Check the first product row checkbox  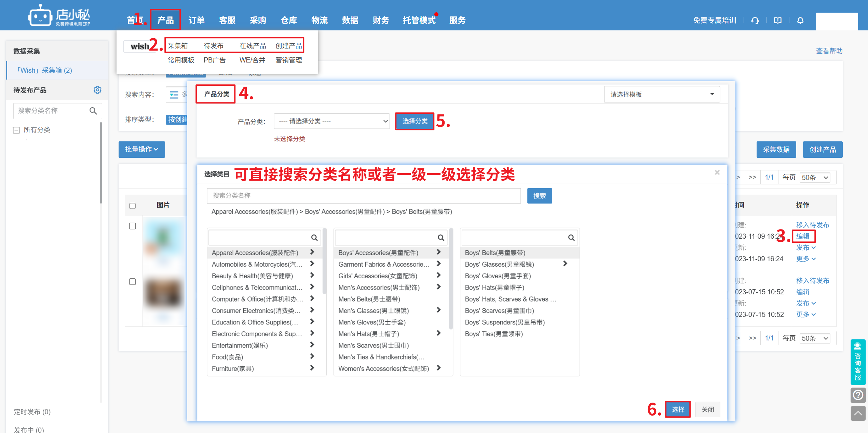[133, 226]
